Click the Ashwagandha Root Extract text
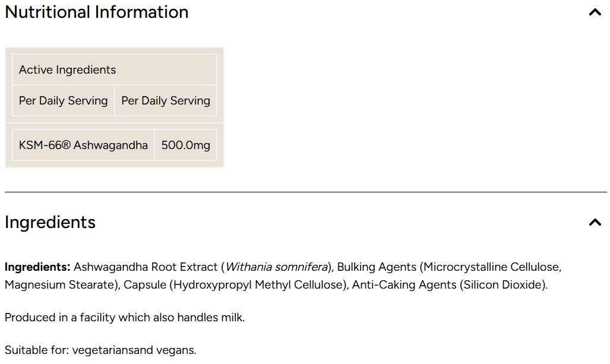 (x=146, y=267)
